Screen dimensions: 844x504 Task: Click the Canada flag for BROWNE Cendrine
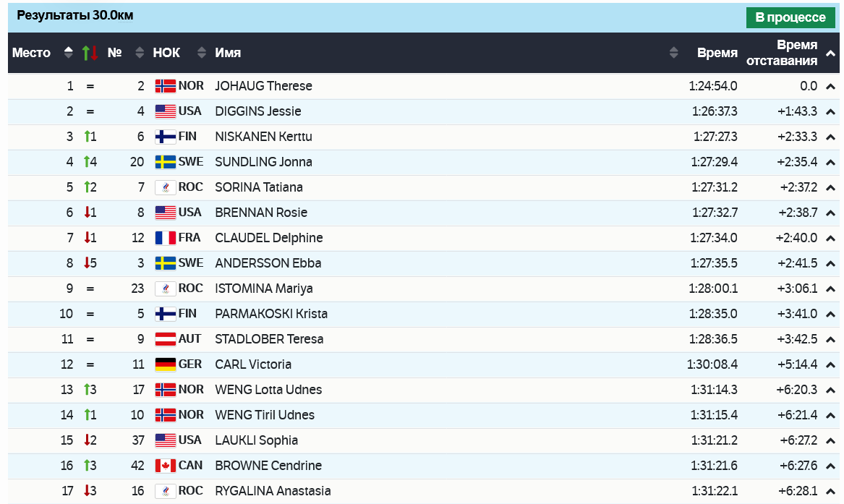[166, 466]
